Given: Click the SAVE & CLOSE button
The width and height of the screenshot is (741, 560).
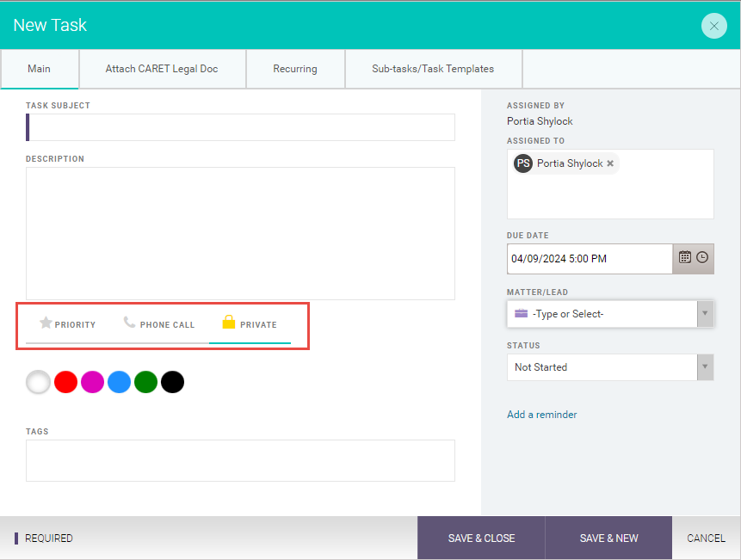Looking at the screenshot, I should (x=481, y=538).
